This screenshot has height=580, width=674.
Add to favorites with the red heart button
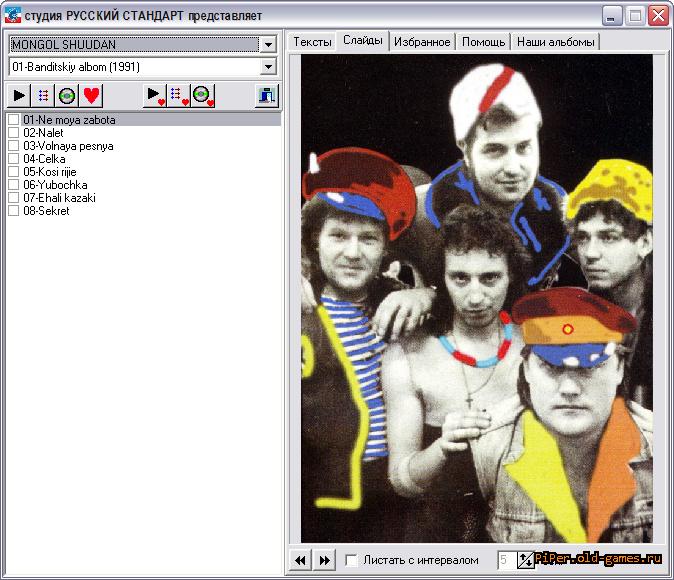click(x=91, y=95)
